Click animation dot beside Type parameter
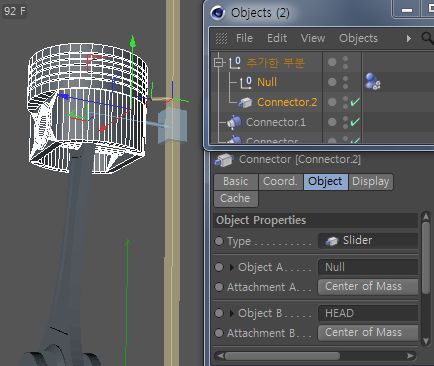 (219, 241)
